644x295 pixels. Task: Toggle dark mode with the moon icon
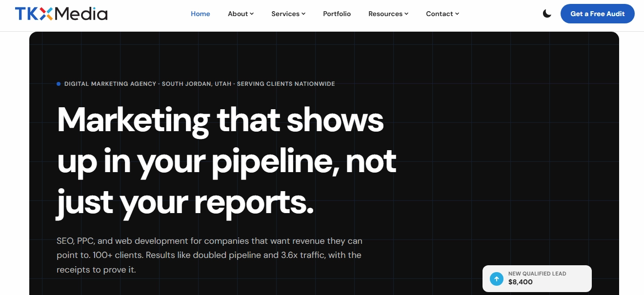pos(547,14)
